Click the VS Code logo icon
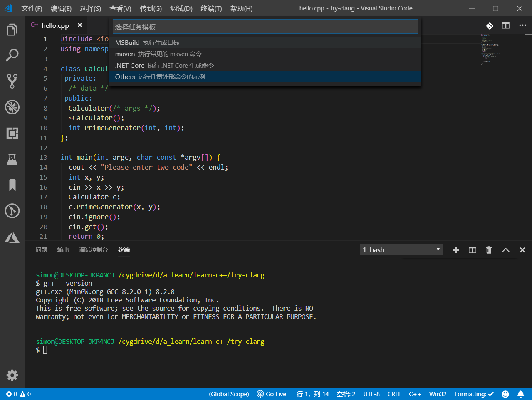532x400 pixels. tap(8, 8)
